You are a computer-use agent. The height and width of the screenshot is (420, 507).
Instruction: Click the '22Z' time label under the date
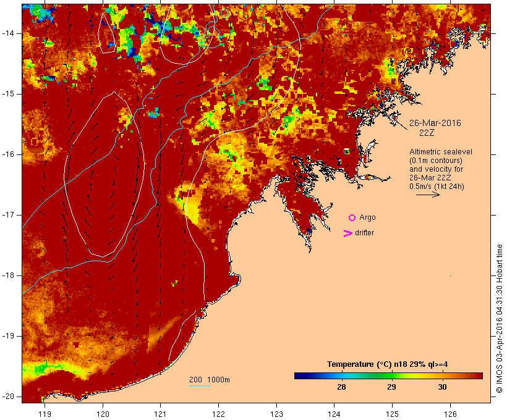(x=427, y=133)
